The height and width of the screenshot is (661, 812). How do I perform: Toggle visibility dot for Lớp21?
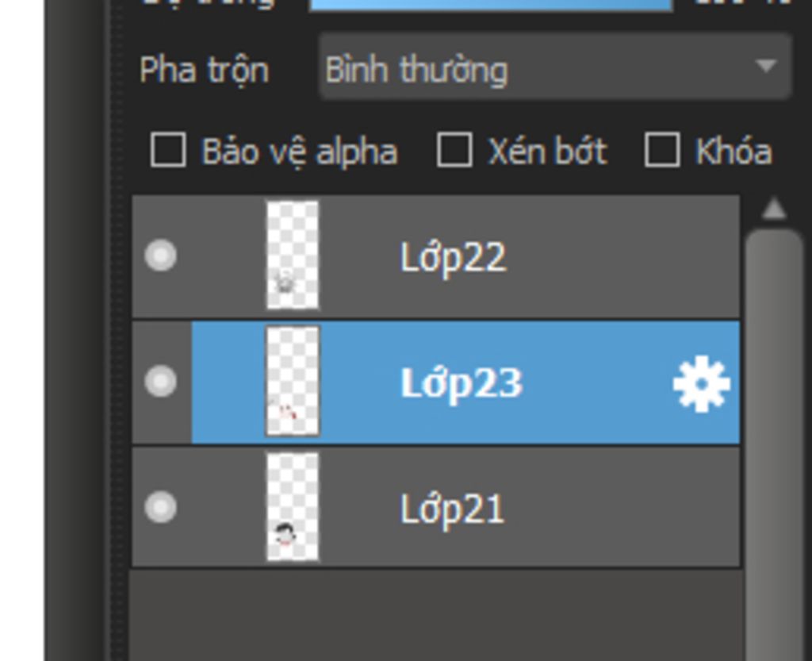[161, 507]
